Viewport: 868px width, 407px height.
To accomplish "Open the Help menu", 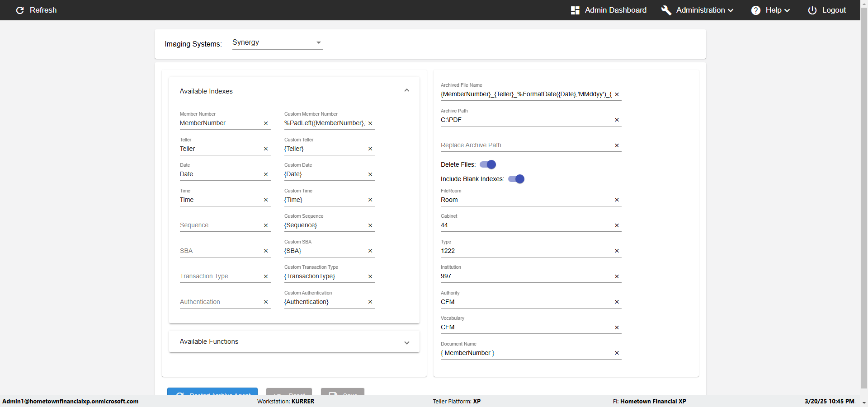I will point(771,10).
